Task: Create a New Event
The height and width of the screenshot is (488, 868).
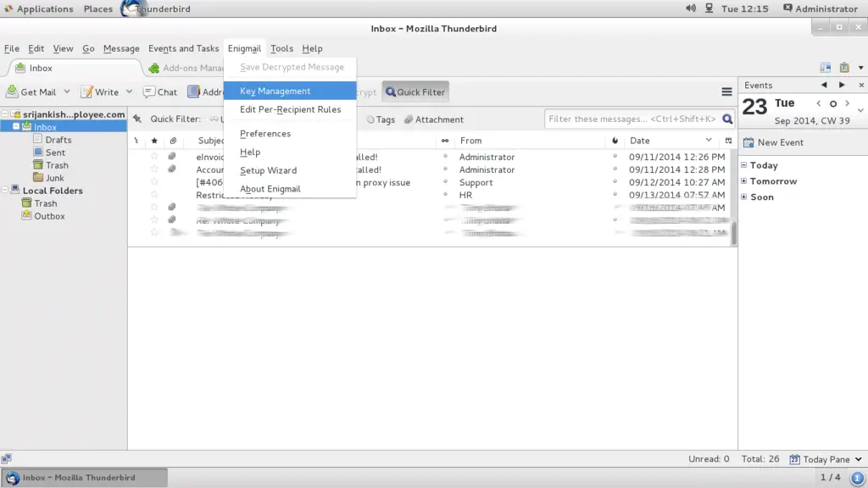Action: pos(773,142)
